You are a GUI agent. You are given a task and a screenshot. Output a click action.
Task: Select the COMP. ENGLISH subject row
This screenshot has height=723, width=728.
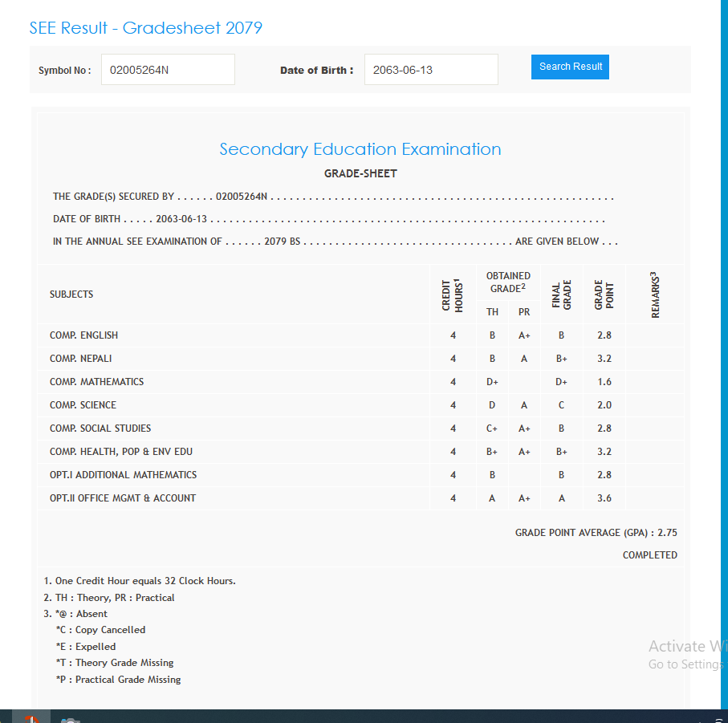[x=83, y=335]
